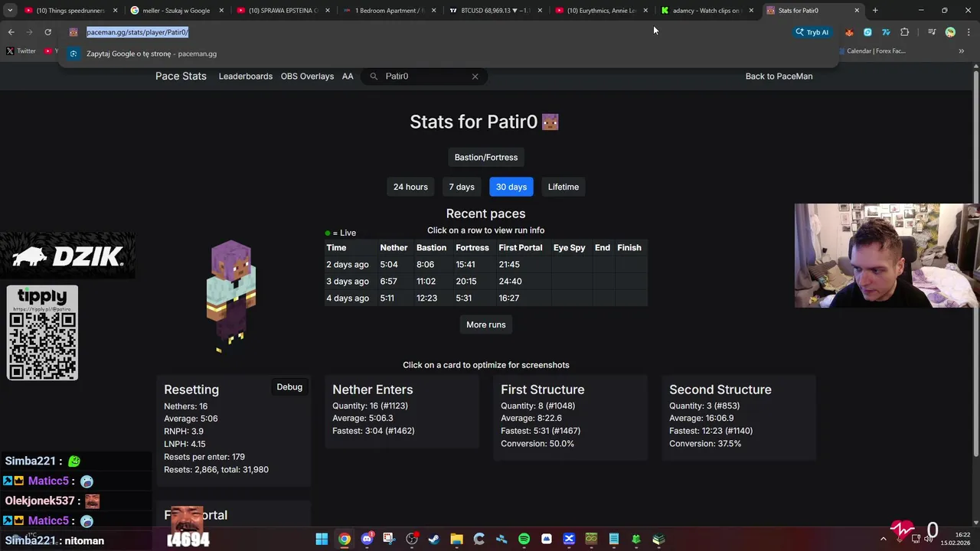
Task: Click the Second Structure card
Action: 739,418
